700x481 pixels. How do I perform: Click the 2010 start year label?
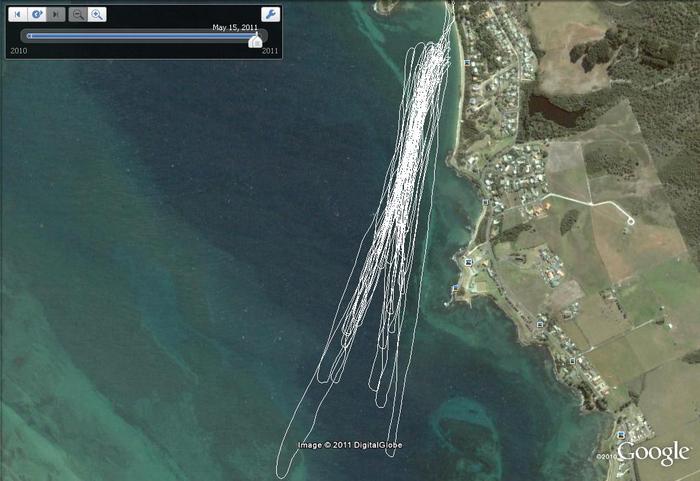[x=17, y=51]
